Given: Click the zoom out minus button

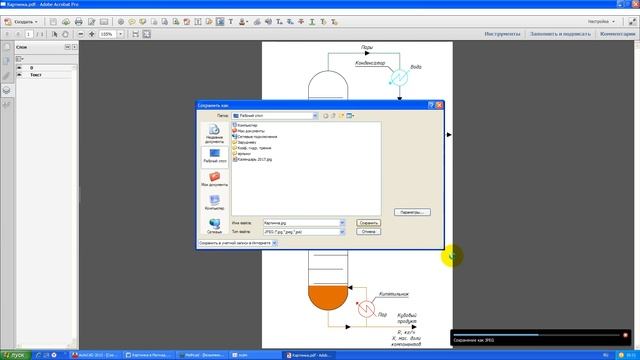Looking at the screenshot, I should click(x=81, y=34).
